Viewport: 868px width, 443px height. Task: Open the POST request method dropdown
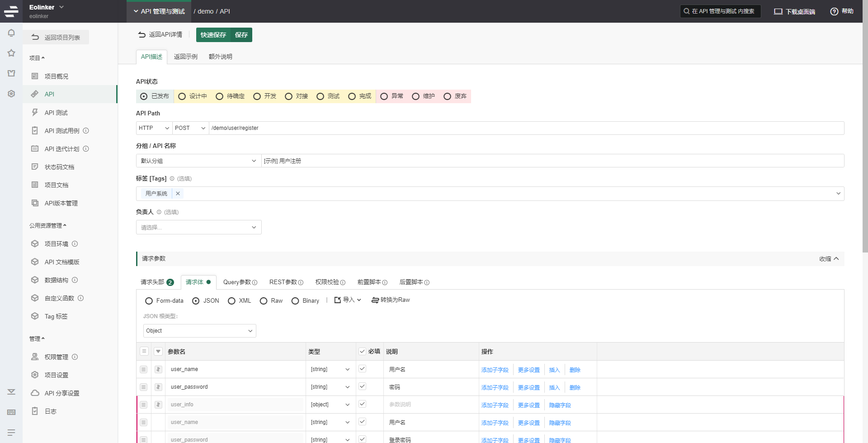pos(190,128)
